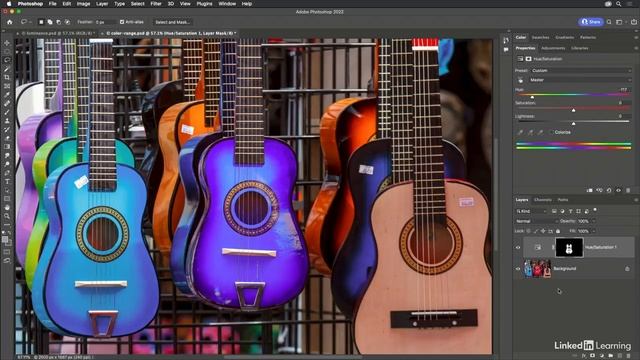This screenshot has width=640, height=360.
Task: Click the reset adjustment icon in Properties
Action: click(609, 190)
